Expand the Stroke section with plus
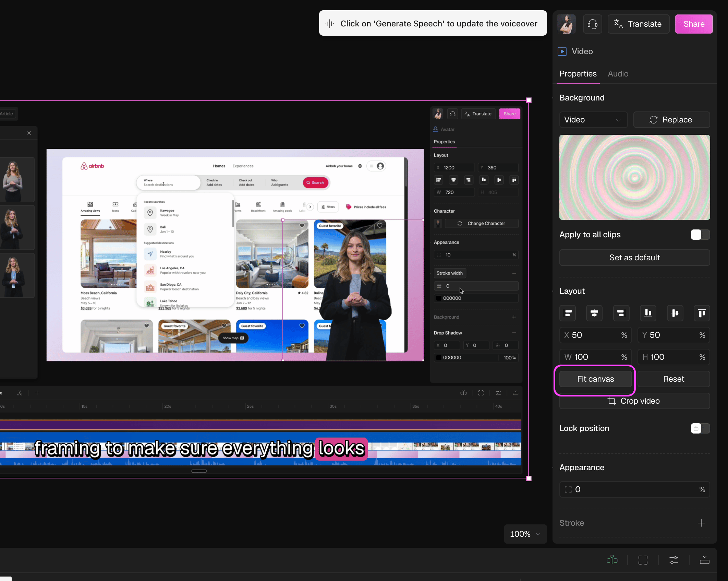The height and width of the screenshot is (581, 728). 701,523
